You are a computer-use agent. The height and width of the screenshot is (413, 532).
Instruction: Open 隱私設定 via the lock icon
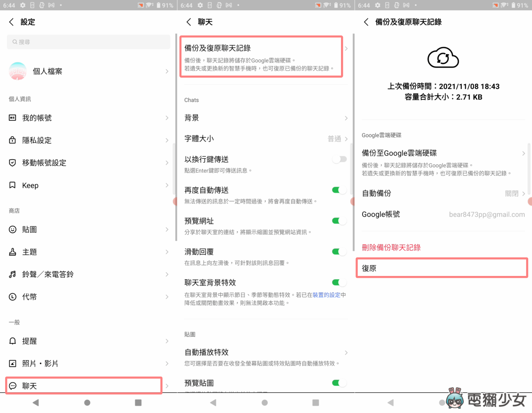(12, 140)
